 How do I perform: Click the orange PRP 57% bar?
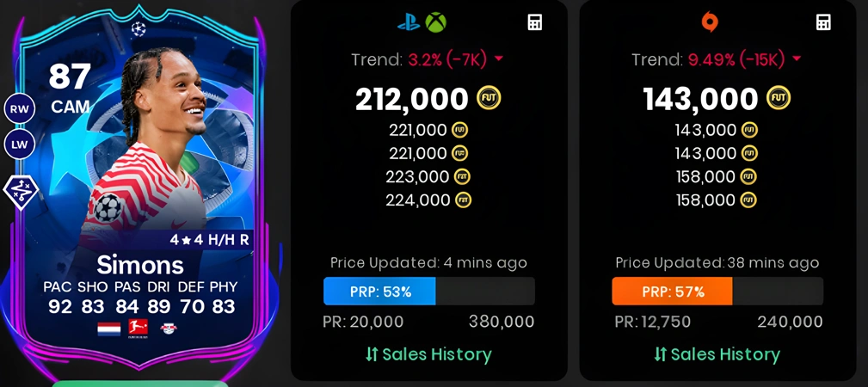pos(672,292)
